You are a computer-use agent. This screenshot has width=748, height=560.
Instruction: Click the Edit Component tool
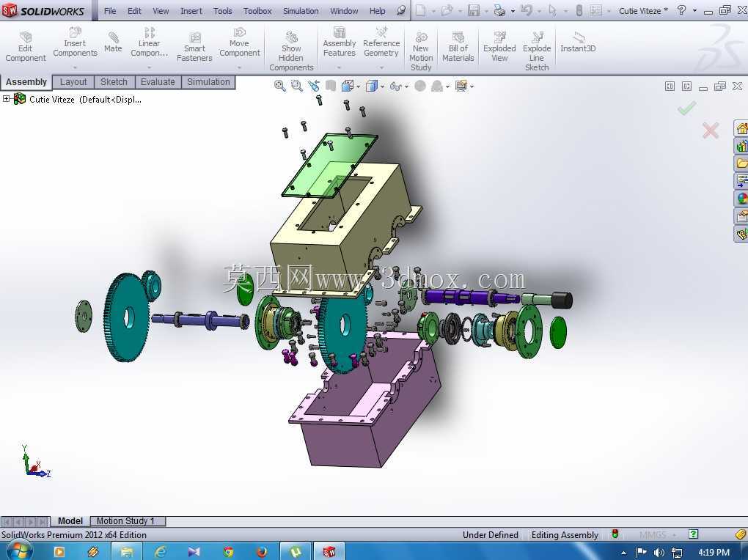25,45
